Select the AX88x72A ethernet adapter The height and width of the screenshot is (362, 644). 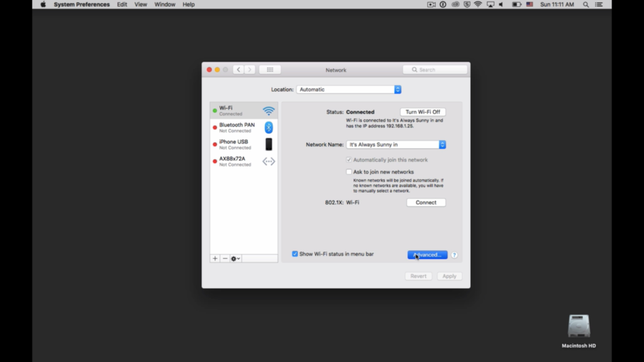243,162
